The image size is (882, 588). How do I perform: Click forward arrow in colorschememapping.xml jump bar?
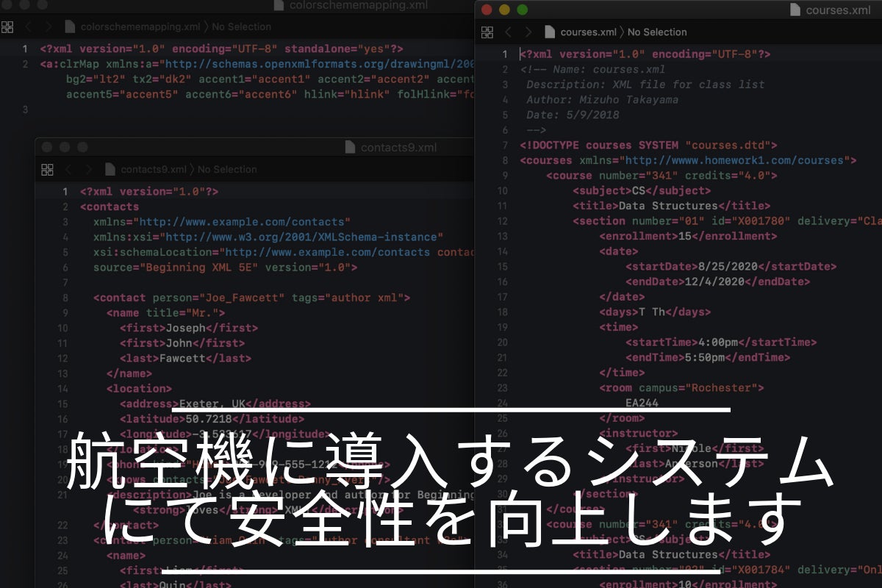(x=48, y=27)
